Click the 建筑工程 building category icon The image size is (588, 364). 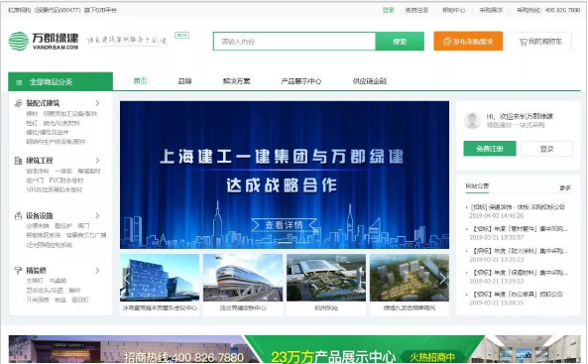18,161
